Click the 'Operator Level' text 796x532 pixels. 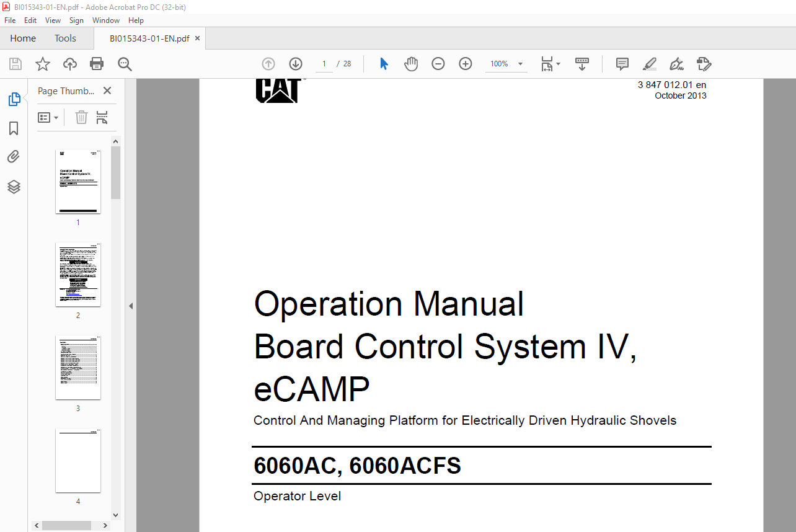[x=297, y=496]
